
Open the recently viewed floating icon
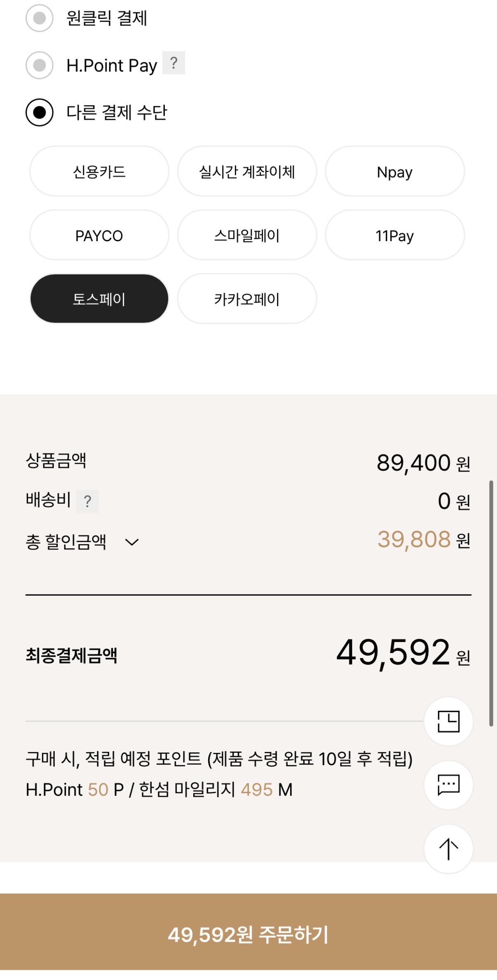pyautogui.click(x=448, y=721)
